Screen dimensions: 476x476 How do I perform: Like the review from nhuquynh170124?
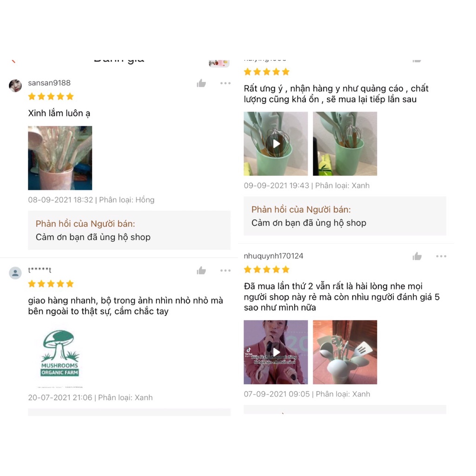(x=417, y=256)
